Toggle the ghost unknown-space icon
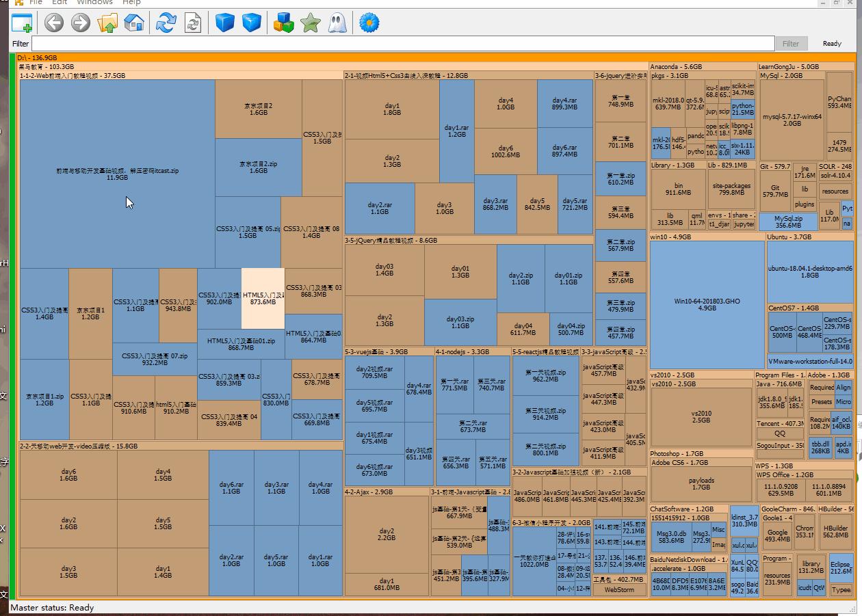This screenshot has height=616, width=862. tap(337, 23)
